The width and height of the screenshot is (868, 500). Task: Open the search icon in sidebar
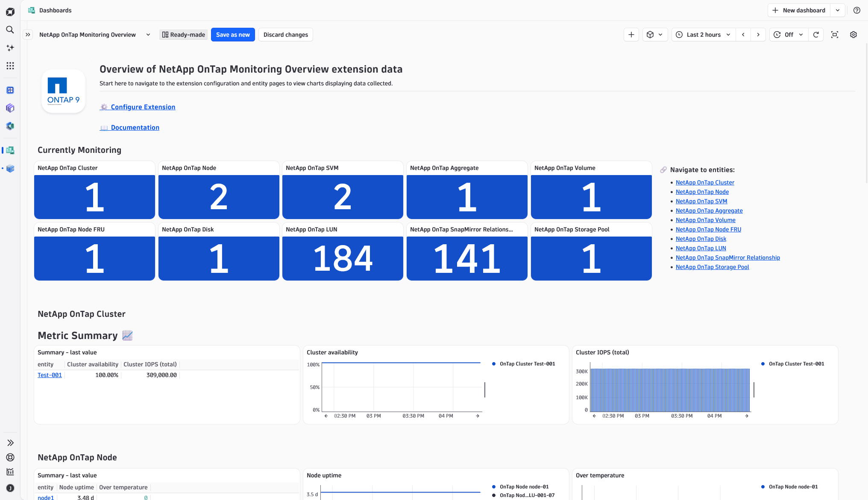(x=10, y=29)
